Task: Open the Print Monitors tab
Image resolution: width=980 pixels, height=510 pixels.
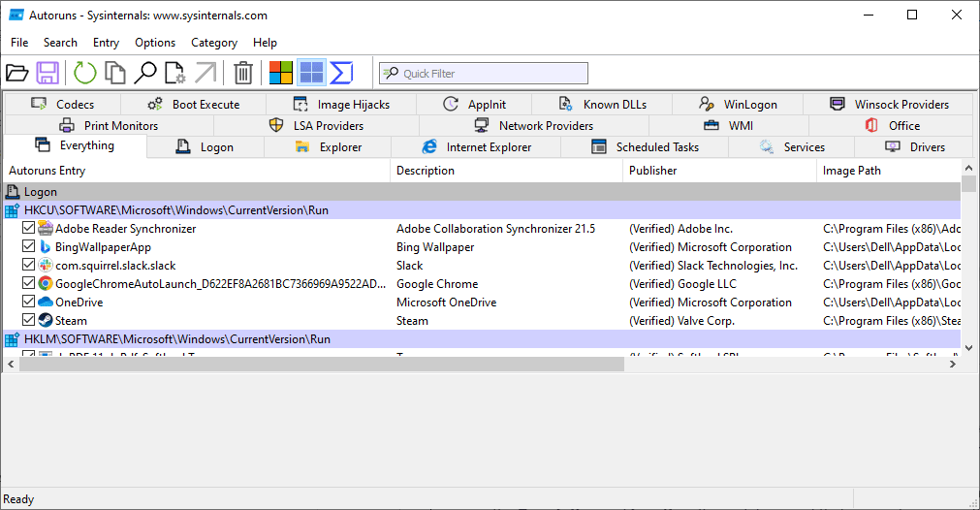Action: 109,126
